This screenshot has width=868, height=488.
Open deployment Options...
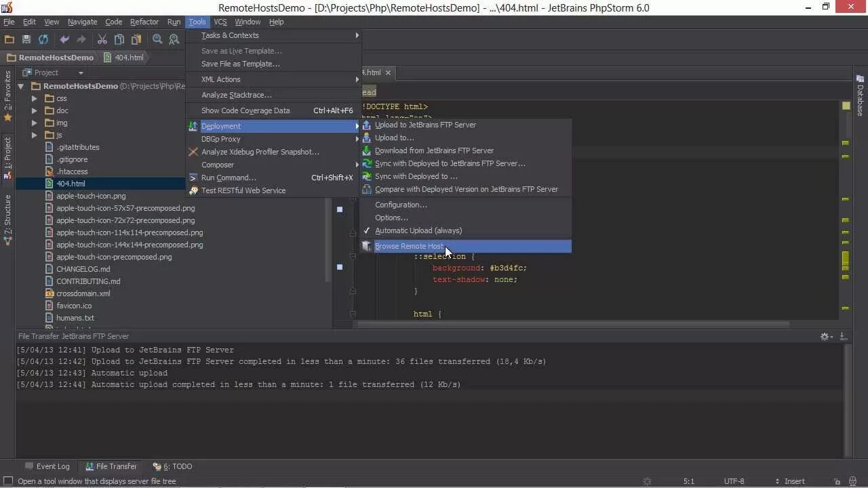click(465, 218)
